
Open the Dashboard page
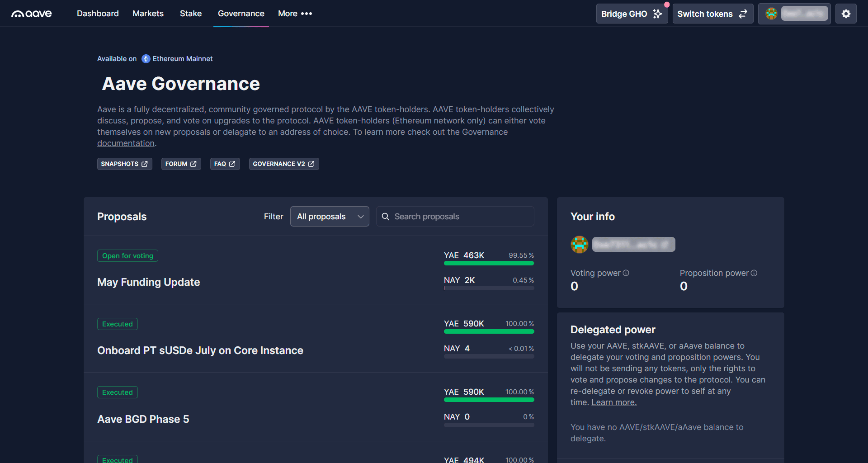pos(98,14)
